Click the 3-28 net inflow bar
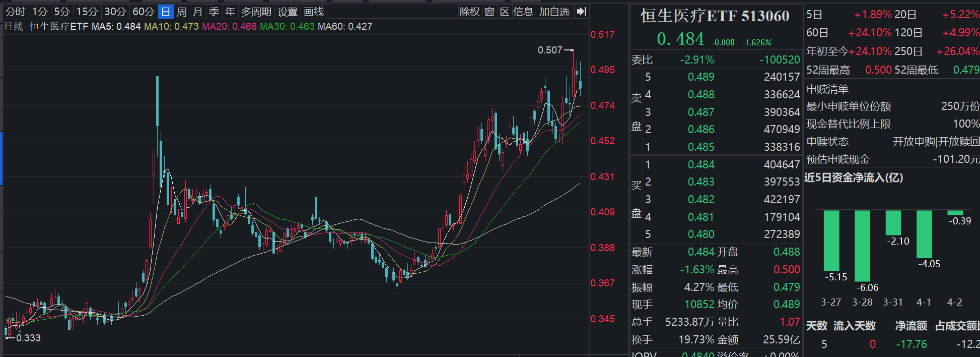The width and height of the screenshot is (980, 357). (862, 246)
